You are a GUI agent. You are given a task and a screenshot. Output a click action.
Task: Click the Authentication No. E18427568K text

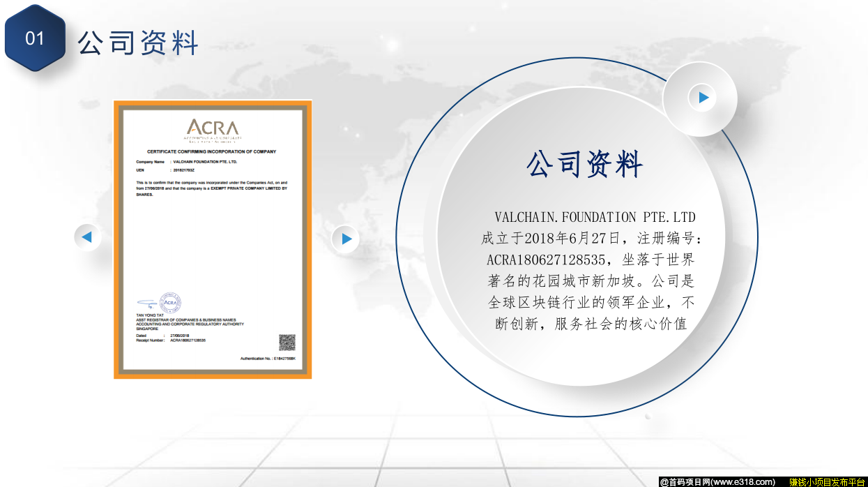click(268, 358)
